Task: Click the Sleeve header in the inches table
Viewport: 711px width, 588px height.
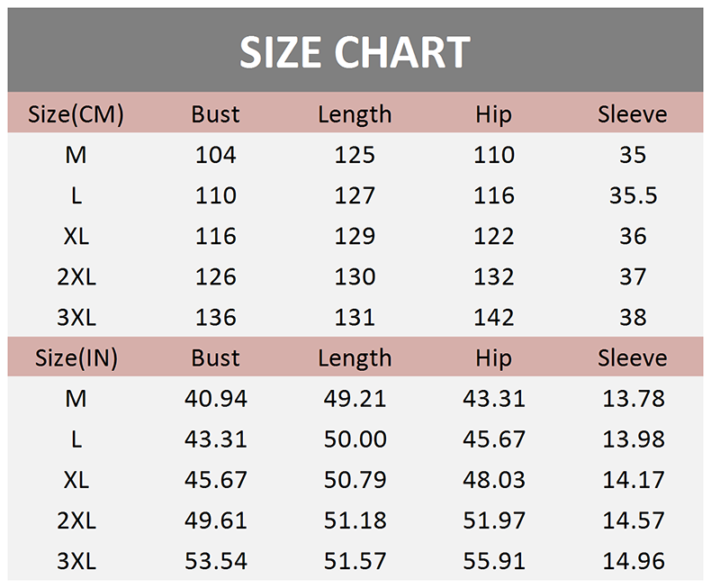Action: (633, 357)
